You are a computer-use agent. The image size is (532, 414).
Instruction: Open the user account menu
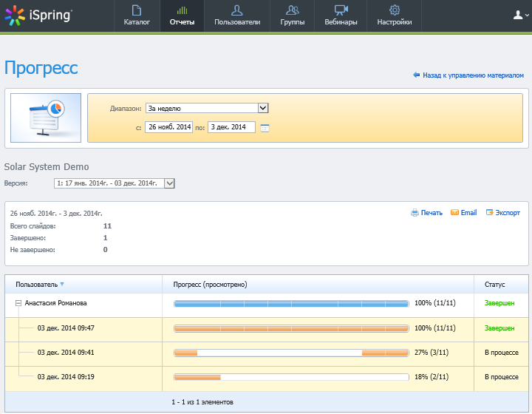point(521,15)
